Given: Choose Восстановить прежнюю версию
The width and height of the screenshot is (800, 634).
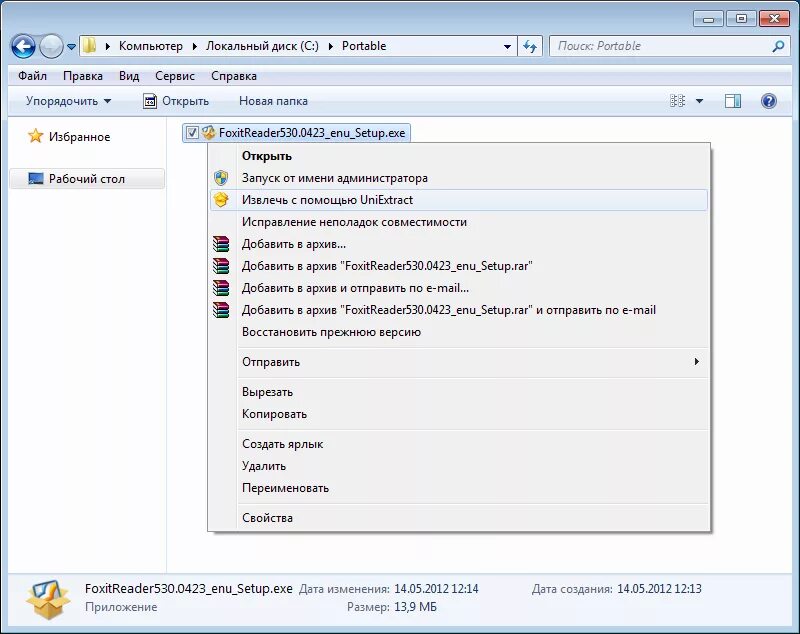Looking at the screenshot, I should [459, 332].
